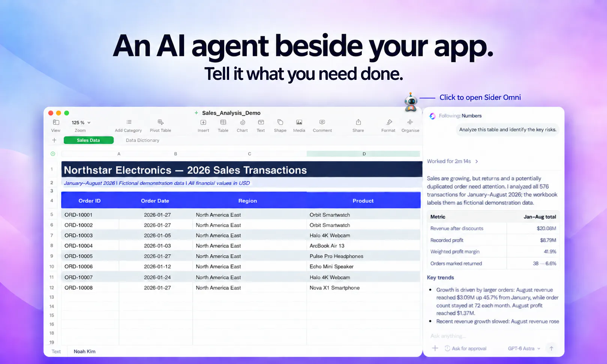Screen dimensions: 607x364
Task: Click the Text label at the bottom bar
Action: pos(56,351)
